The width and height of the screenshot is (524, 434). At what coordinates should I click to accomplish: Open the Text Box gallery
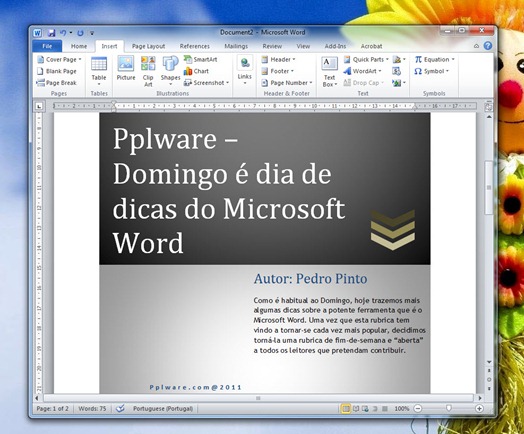pos(330,71)
